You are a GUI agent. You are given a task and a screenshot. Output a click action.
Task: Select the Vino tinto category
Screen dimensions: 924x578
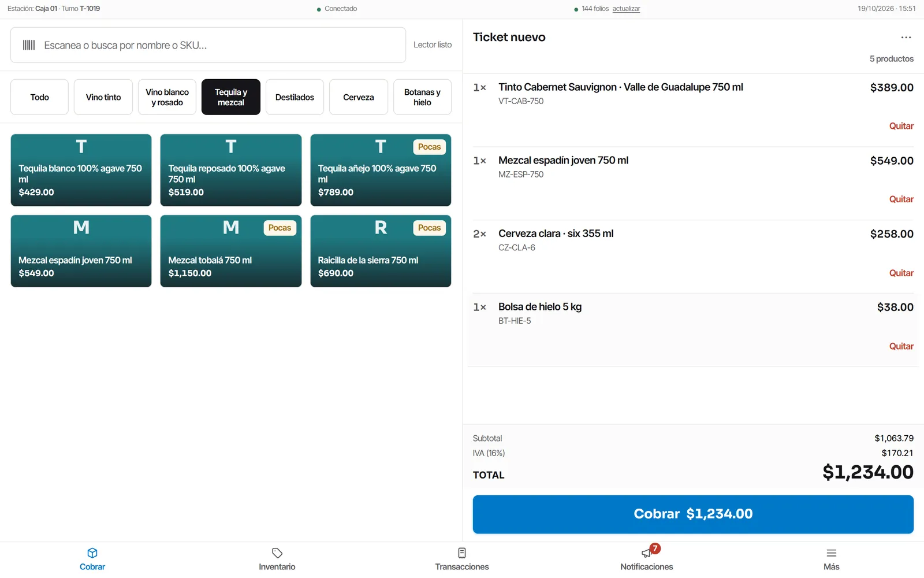[103, 97]
